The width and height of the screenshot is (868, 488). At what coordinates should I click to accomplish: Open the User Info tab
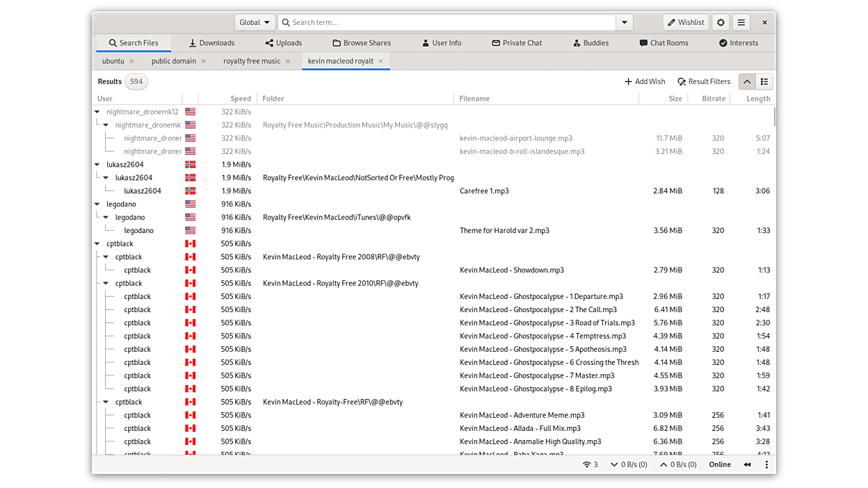[x=442, y=43]
